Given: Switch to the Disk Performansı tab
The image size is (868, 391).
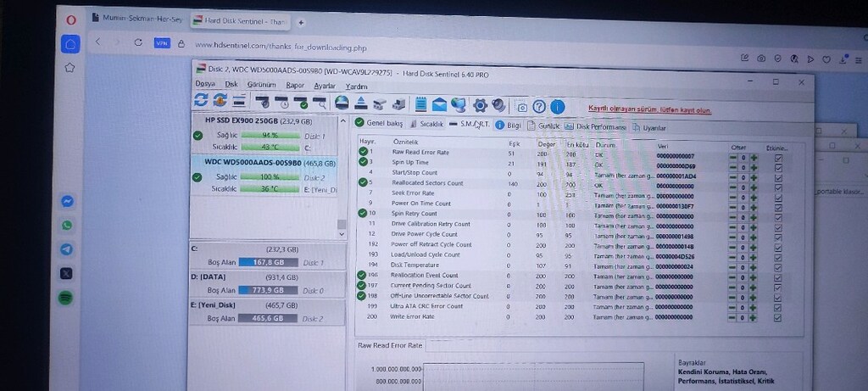Looking at the screenshot, I should [x=595, y=127].
